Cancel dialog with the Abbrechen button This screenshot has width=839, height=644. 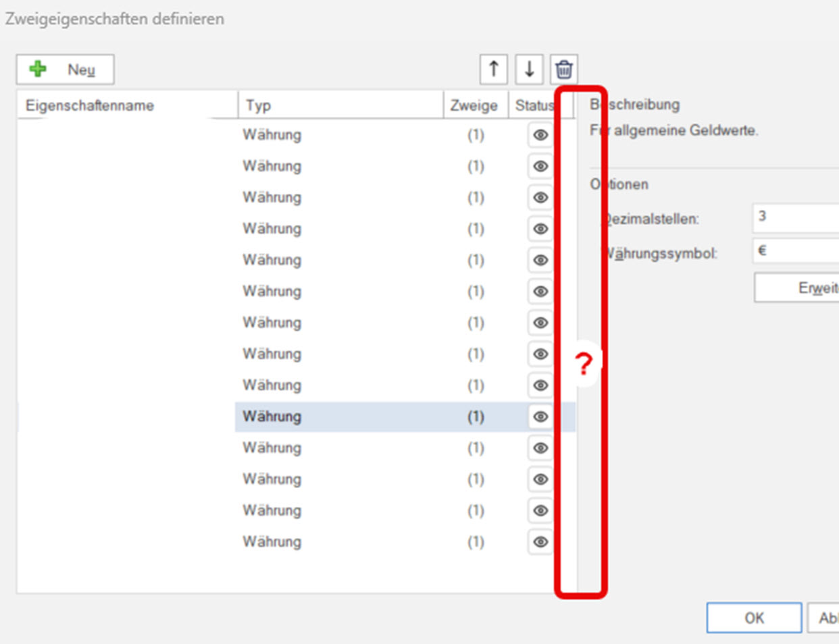(x=825, y=618)
